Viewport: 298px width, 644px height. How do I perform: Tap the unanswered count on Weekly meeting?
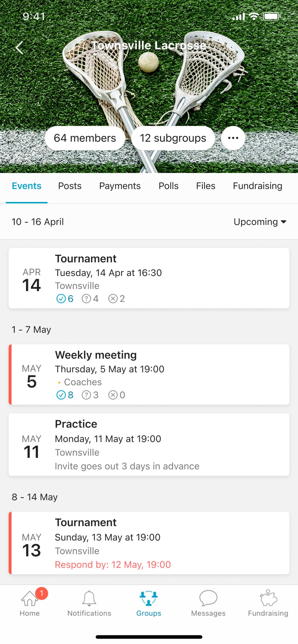[x=90, y=395]
